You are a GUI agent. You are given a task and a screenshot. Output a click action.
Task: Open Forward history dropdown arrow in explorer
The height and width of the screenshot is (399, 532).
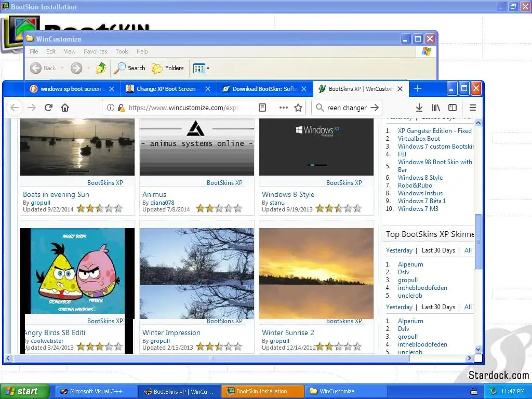click(x=88, y=68)
